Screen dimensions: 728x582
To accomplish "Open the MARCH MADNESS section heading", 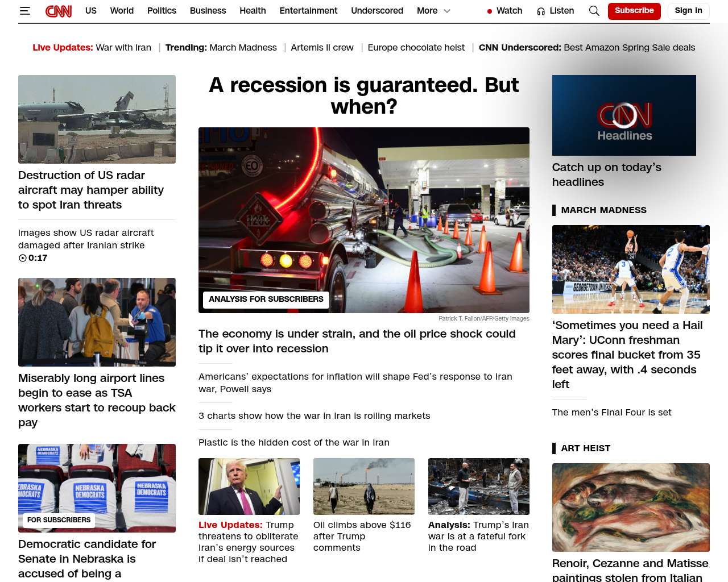I will pos(604,210).
